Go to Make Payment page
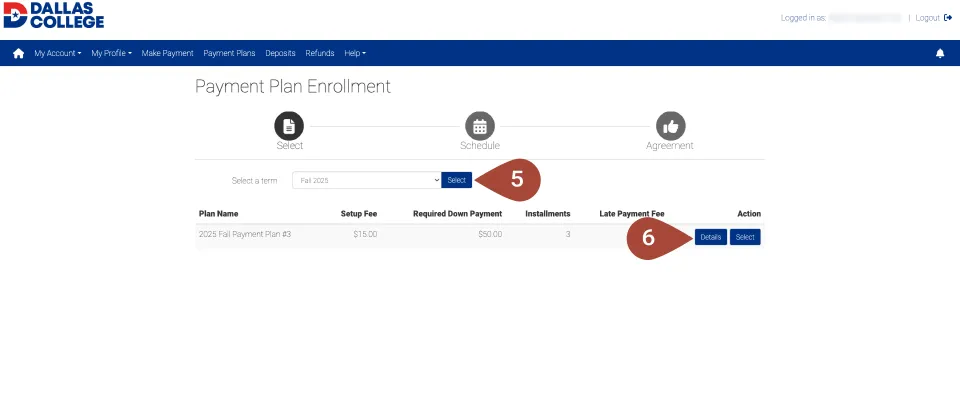 [x=168, y=53]
